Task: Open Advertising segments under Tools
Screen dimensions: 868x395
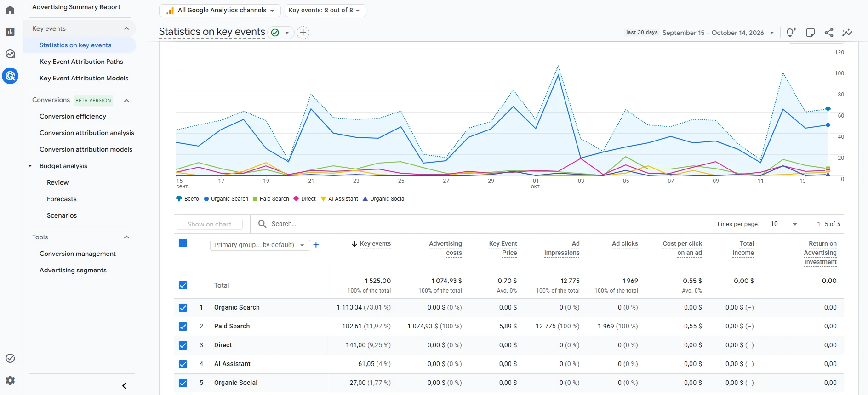Action: click(73, 270)
